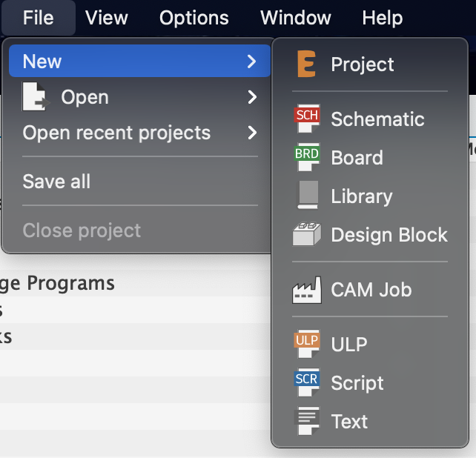The height and width of the screenshot is (458, 476).
Task: Click the Library book icon
Action: coord(306,196)
